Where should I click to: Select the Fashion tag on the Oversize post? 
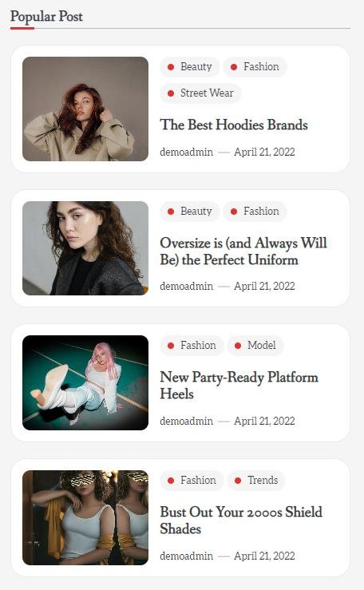255,212
